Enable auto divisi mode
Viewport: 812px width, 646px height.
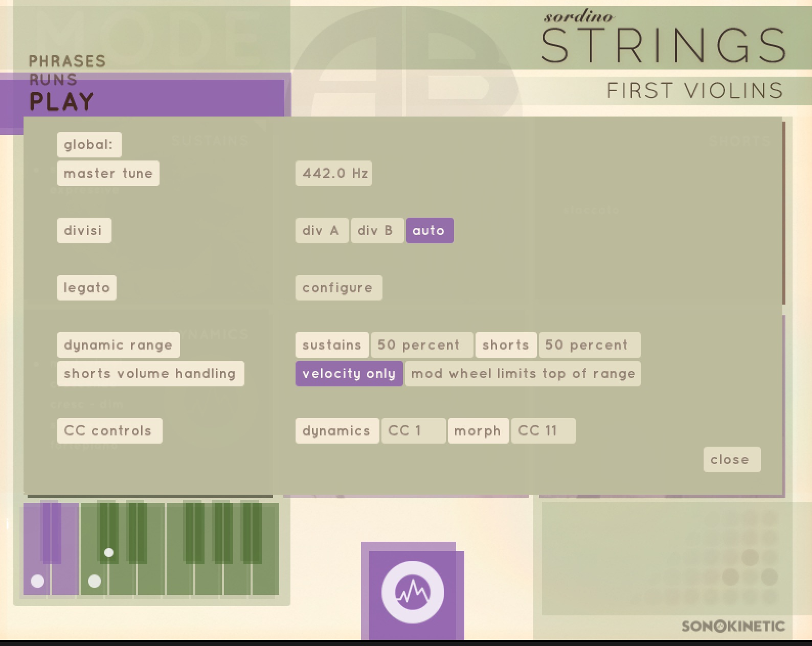click(x=429, y=230)
